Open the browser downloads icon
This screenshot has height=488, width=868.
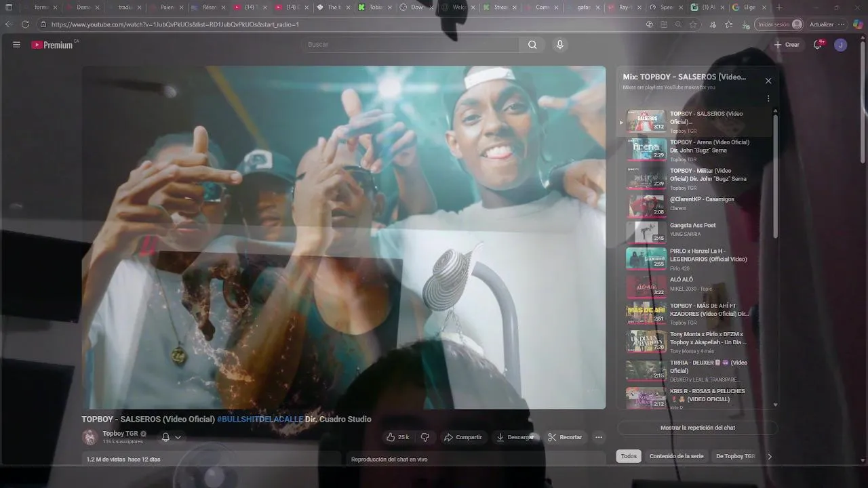(x=746, y=24)
